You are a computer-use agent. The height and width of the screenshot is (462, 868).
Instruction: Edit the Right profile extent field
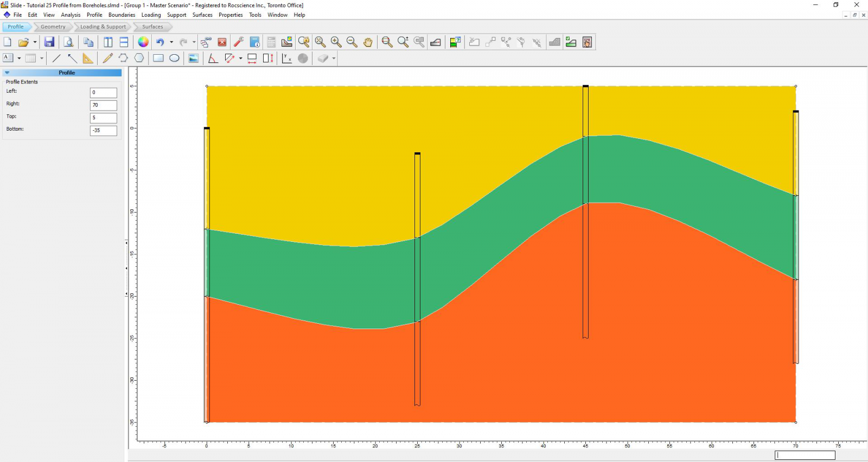[x=103, y=105]
